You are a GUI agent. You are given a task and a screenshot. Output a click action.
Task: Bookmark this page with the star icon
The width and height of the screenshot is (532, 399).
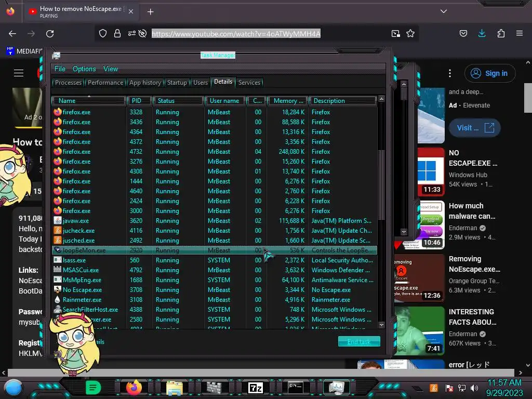click(410, 33)
